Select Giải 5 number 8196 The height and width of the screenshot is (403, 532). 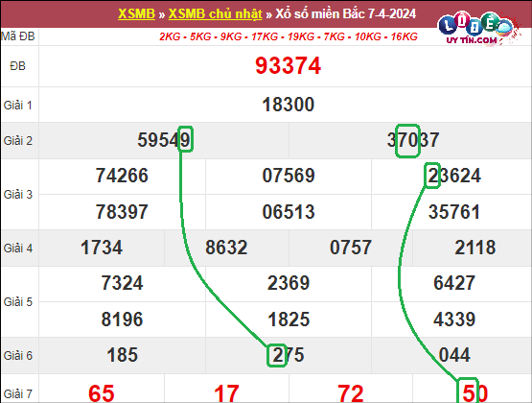click(x=122, y=320)
